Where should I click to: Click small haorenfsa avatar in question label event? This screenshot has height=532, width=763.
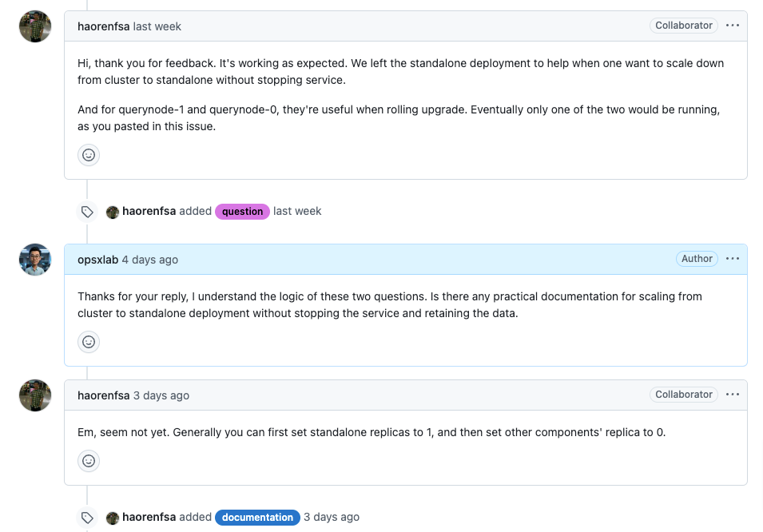[113, 212]
